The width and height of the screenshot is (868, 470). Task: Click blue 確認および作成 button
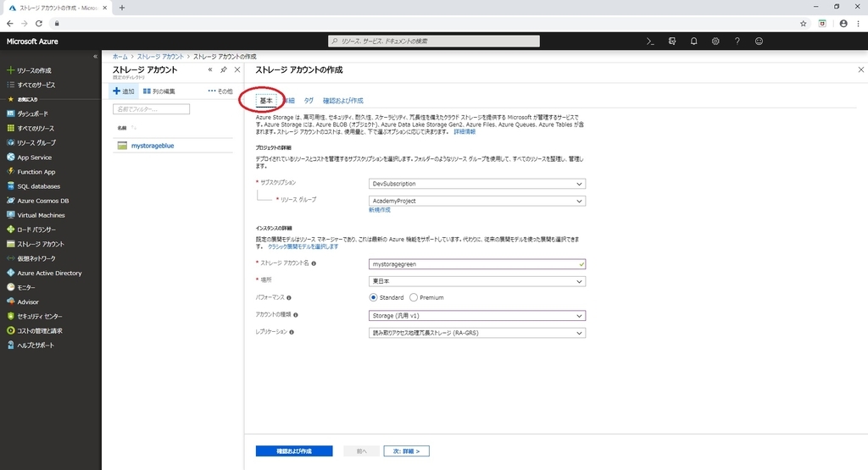click(x=294, y=451)
